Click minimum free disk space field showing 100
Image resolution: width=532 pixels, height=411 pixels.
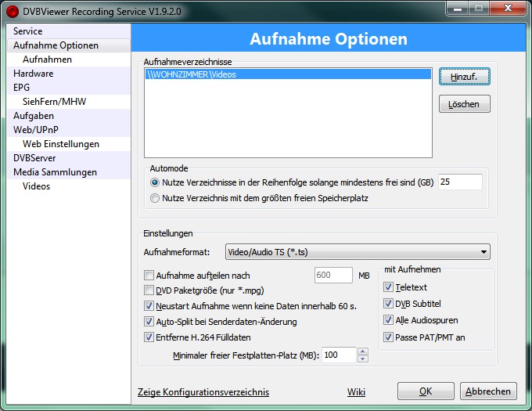click(339, 355)
